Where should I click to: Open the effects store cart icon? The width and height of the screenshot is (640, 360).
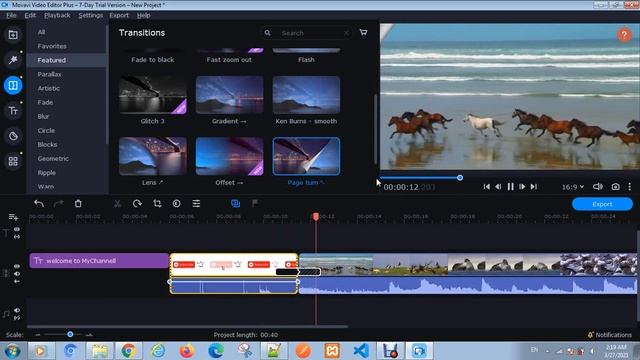(x=363, y=33)
